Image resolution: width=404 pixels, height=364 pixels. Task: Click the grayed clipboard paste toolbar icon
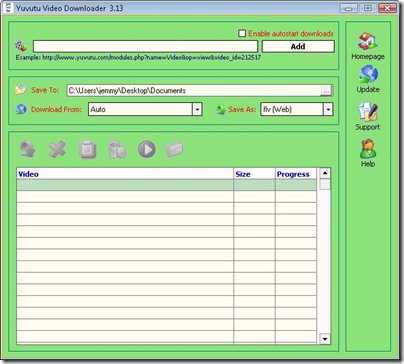pos(88,149)
